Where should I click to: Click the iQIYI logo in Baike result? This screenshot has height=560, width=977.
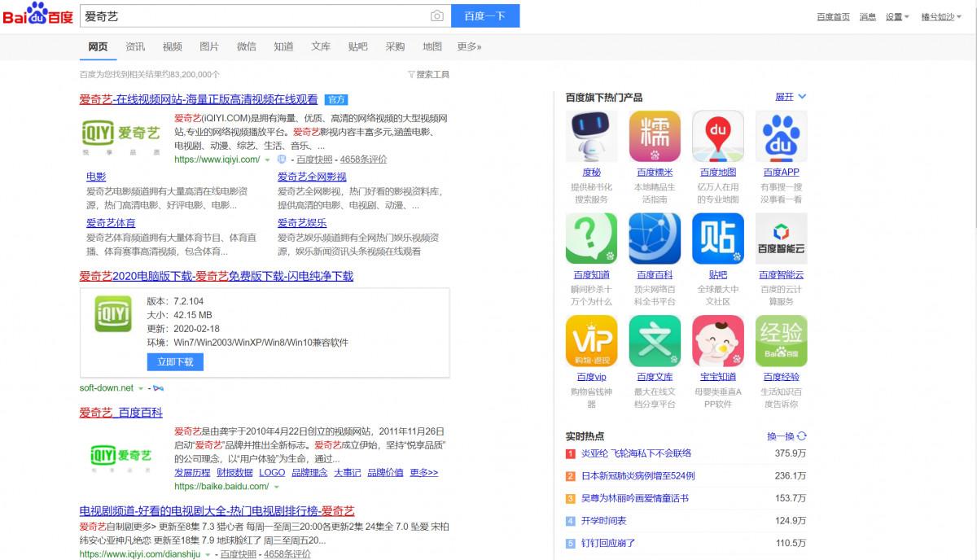pos(122,456)
